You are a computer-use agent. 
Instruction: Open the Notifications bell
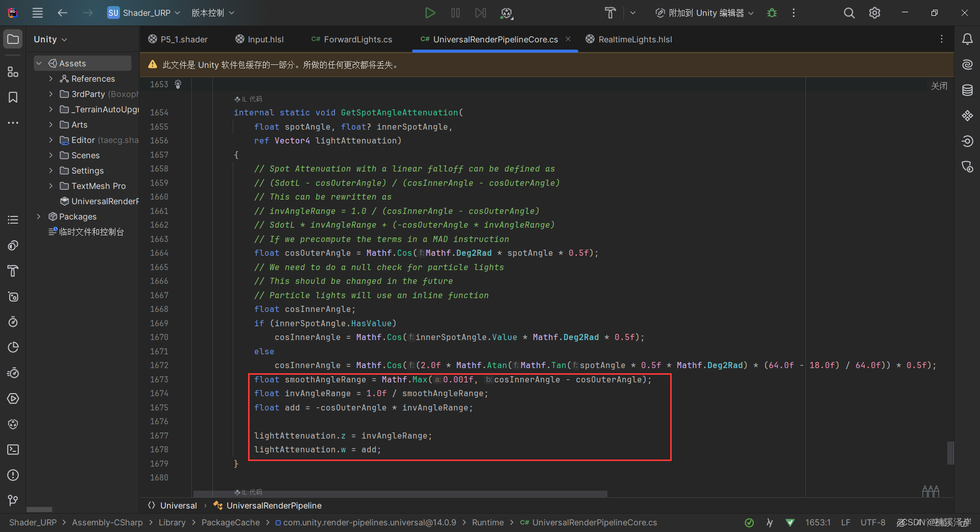coord(967,39)
